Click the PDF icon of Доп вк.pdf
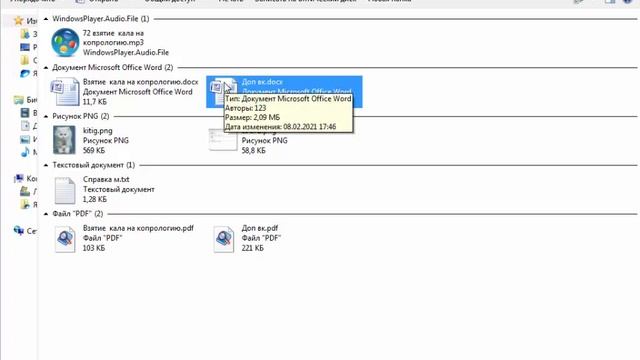Viewport: 640px width, 360px height. pyautogui.click(x=224, y=239)
